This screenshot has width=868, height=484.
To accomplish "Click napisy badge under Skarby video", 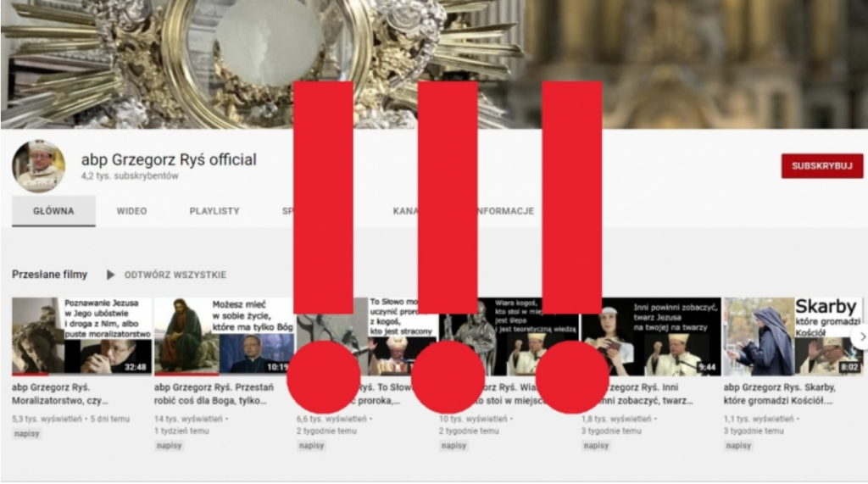I will (738, 446).
